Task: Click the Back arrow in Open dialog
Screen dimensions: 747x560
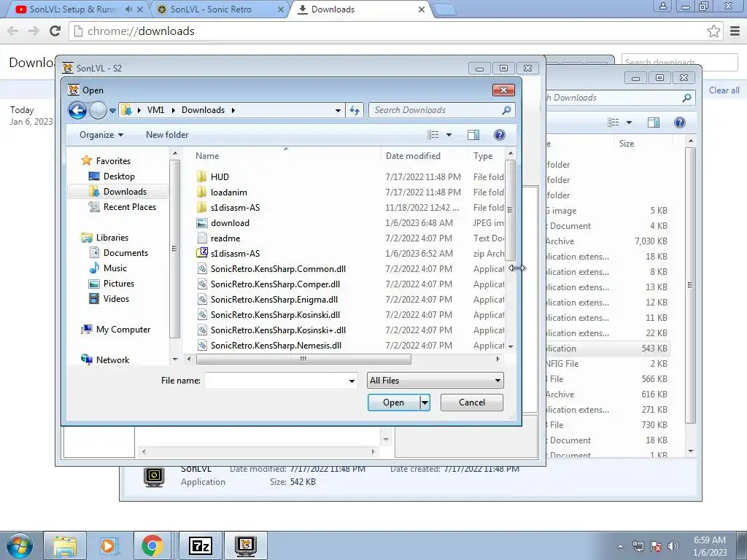Action: pos(77,111)
